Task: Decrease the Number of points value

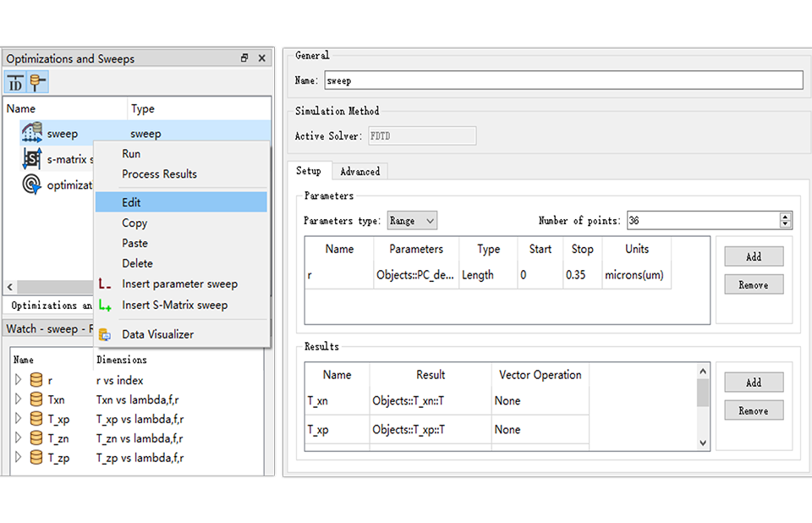Action: tap(786, 224)
